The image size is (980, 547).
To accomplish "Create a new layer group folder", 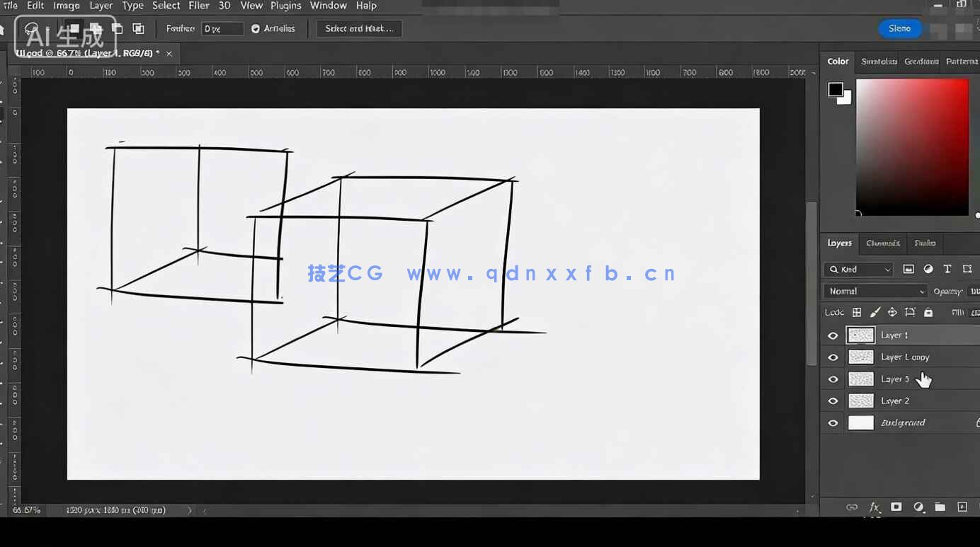I will pyautogui.click(x=940, y=507).
